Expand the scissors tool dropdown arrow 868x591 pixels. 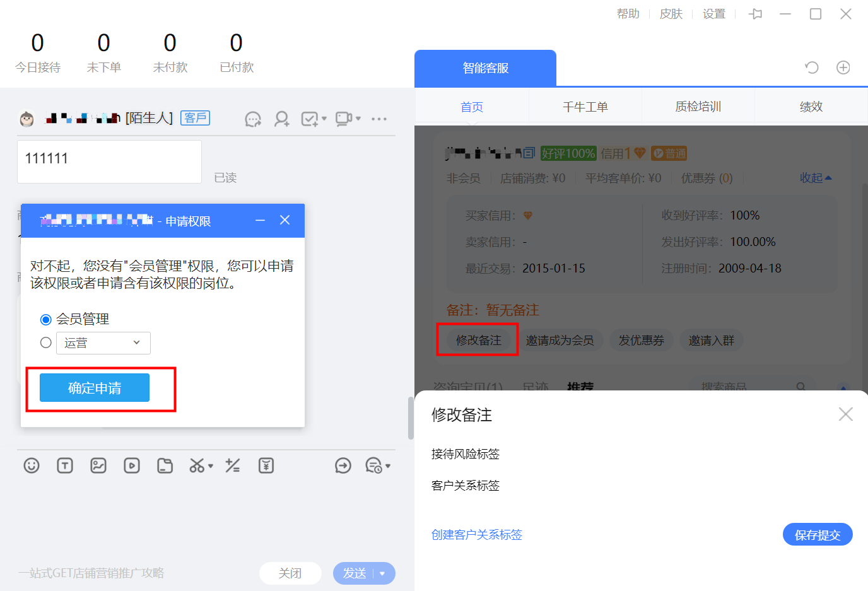click(211, 466)
